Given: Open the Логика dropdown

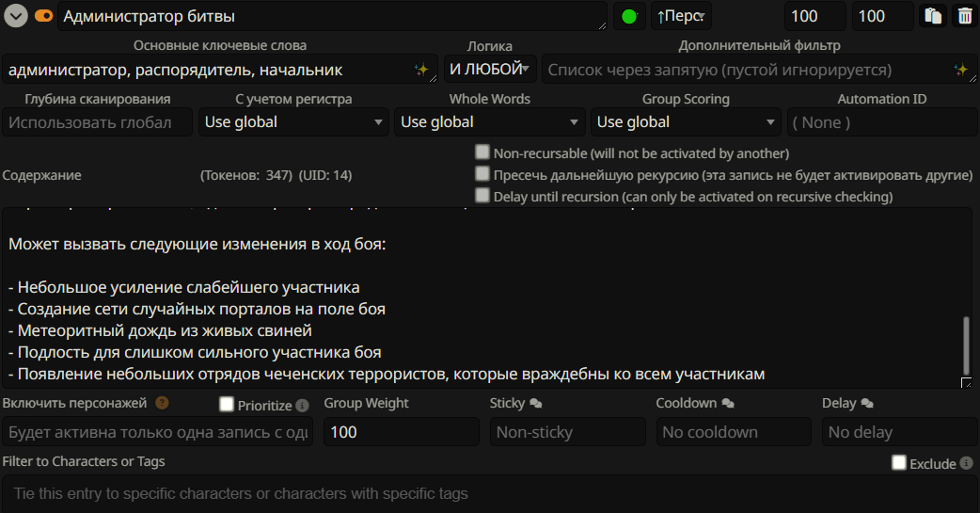Looking at the screenshot, I should (491, 70).
